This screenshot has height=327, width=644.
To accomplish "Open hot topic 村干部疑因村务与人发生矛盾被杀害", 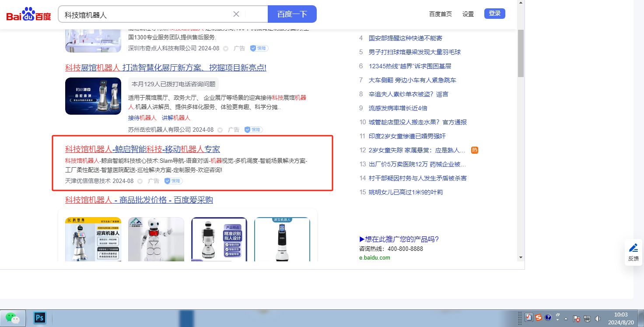I will 418,178.
